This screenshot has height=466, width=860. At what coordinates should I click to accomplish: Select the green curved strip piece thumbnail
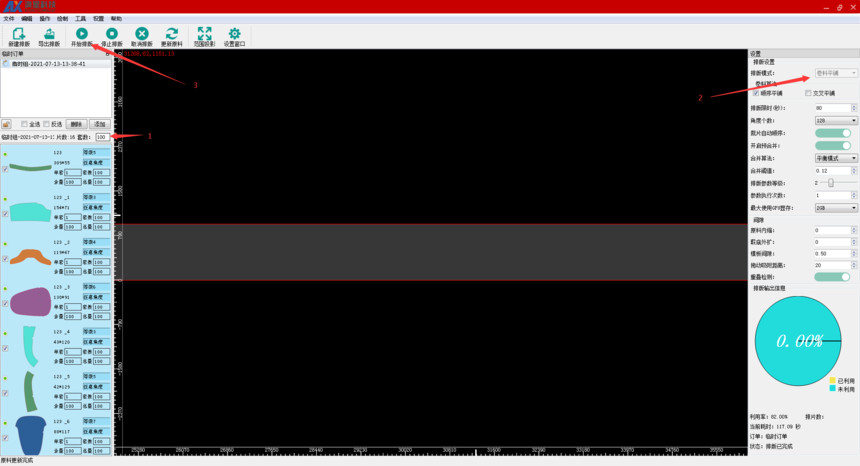[x=30, y=167]
